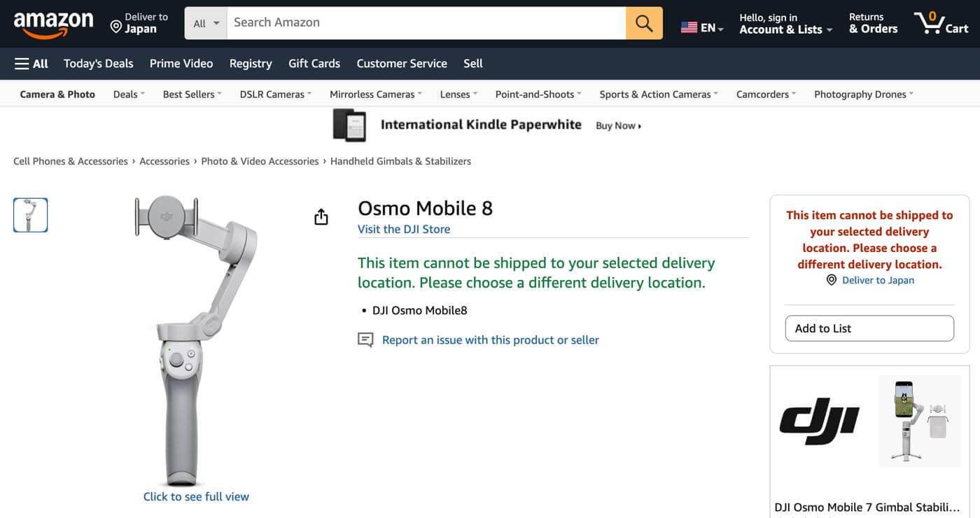Open the All hamburger menu

(x=31, y=64)
